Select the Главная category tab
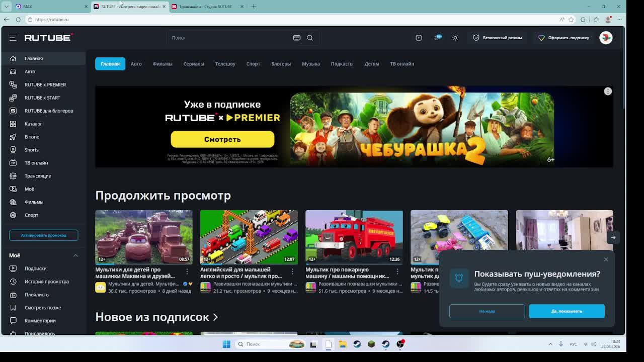644x362 pixels. point(110,64)
